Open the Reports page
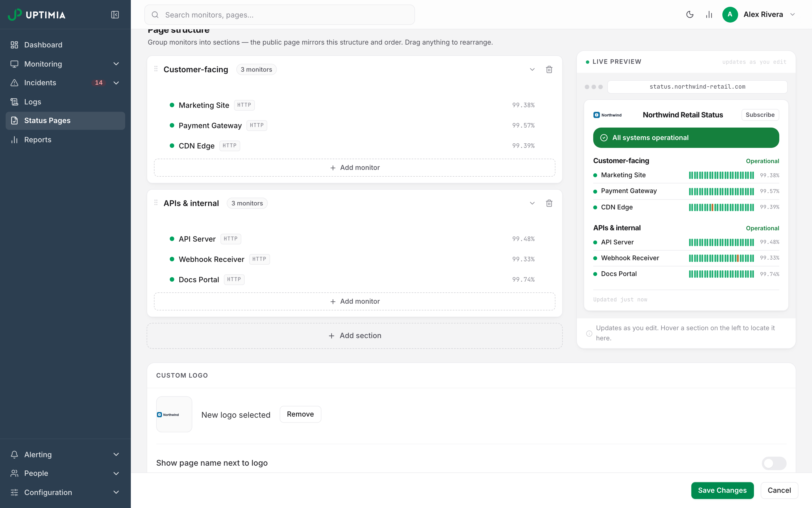The height and width of the screenshot is (508, 812). [65, 140]
